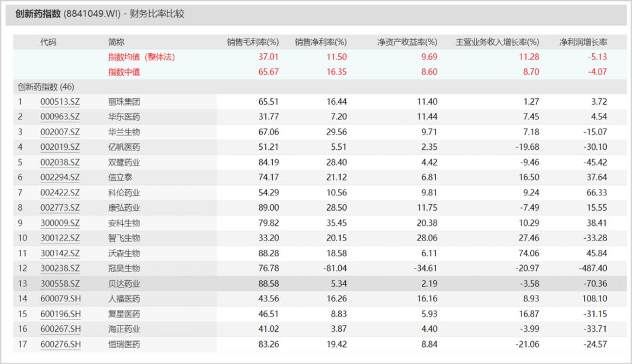
Task: Click 沃森生物 revenue growth value 74.06
Action: tap(529, 253)
